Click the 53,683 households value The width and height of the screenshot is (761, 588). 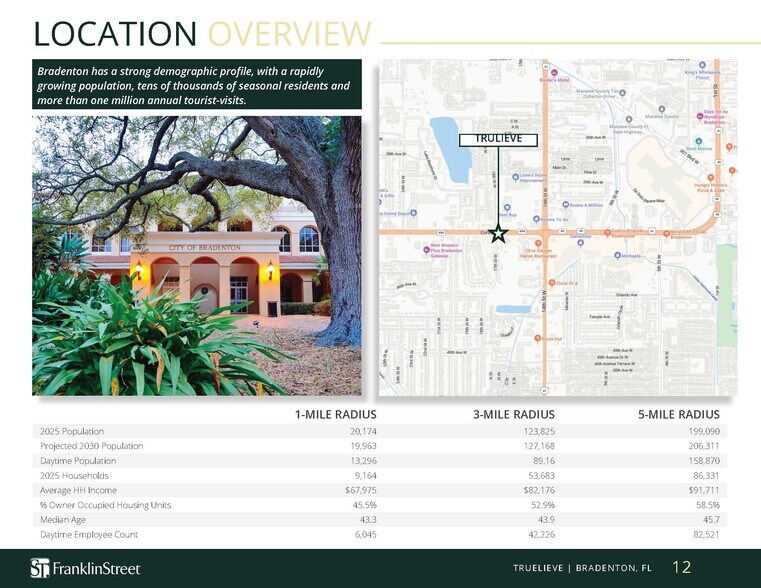(541, 475)
